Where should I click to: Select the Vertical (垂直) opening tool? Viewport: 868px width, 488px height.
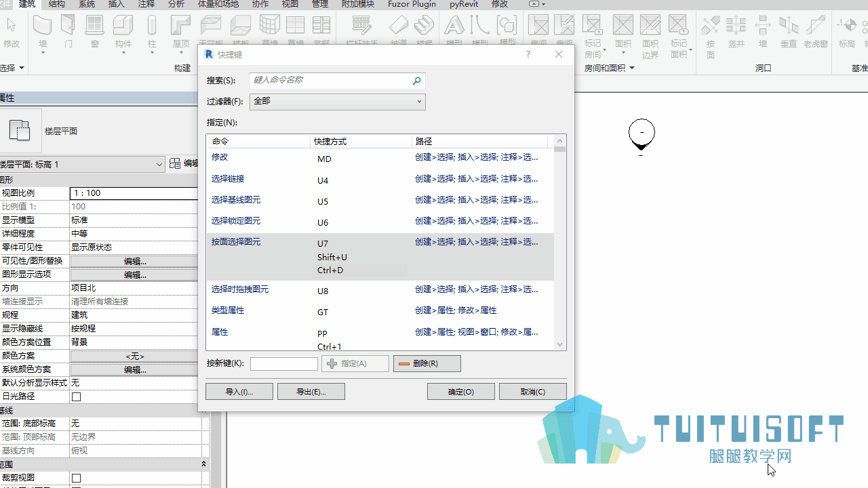tap(789, 33)
